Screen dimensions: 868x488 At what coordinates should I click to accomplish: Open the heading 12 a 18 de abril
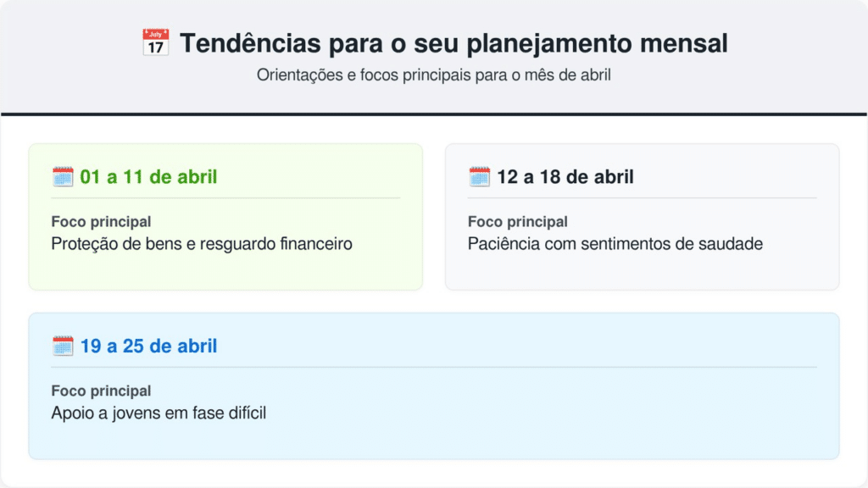click(x=565, y=177)
